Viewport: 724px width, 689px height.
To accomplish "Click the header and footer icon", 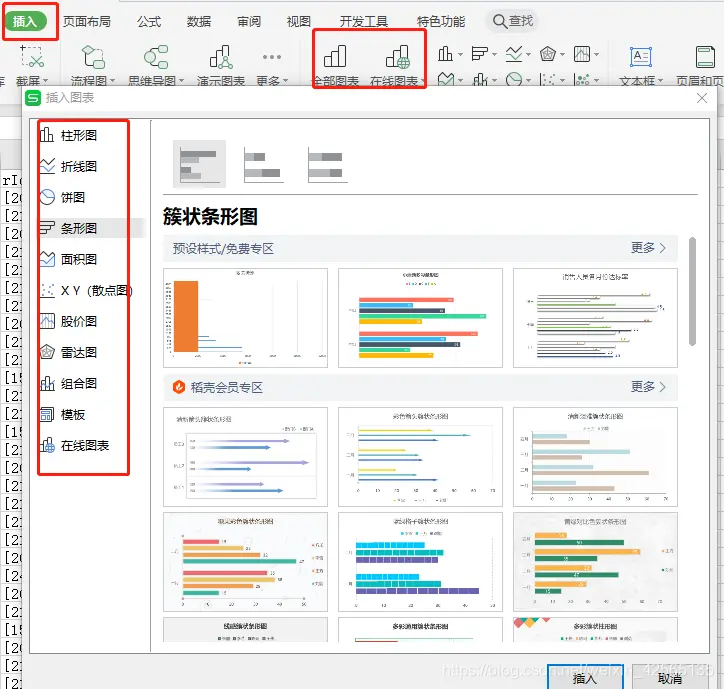I will [705, 57].
